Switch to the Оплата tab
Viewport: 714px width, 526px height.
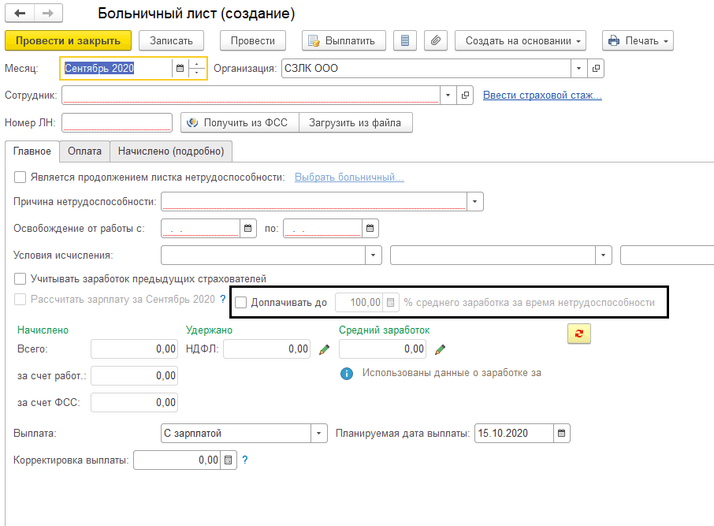point(84,151)
